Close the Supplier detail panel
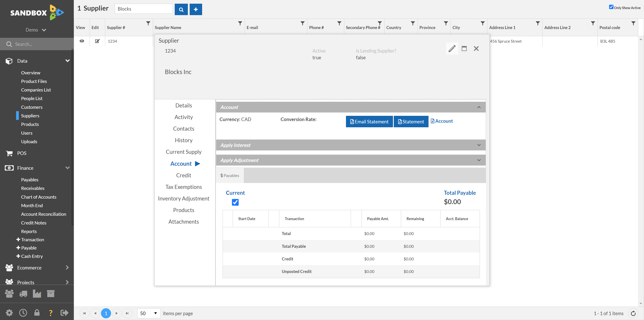The height and width of the screenshot is (320, 644). click(476, 49)
